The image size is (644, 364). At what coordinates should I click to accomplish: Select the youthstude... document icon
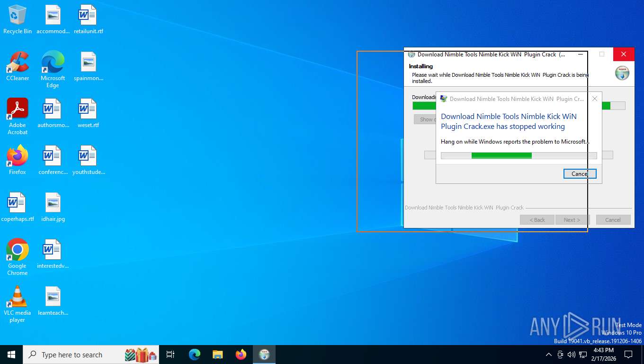(88, 160)
